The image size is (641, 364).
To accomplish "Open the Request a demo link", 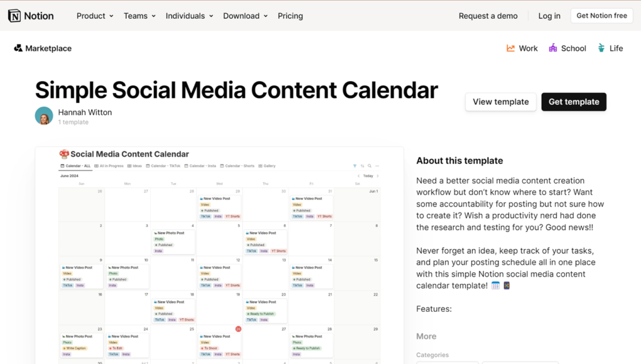I will tap(488, 16).
